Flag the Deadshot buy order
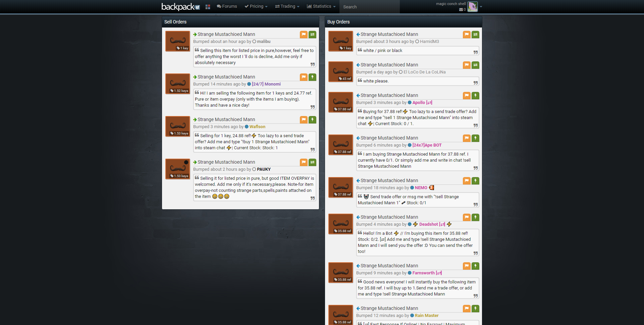 467,217
